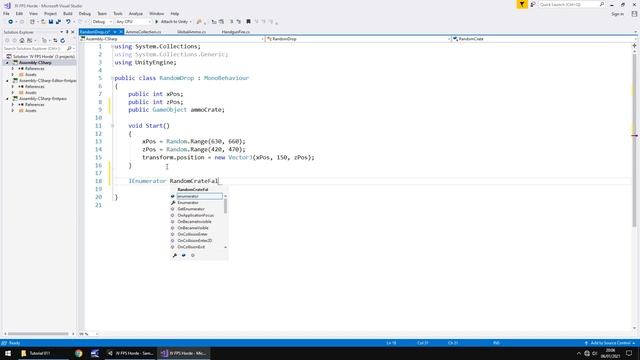Expand References under Assembly-CSharp
The width and height of the screenshot is (640, 360).
click(13, 69)
